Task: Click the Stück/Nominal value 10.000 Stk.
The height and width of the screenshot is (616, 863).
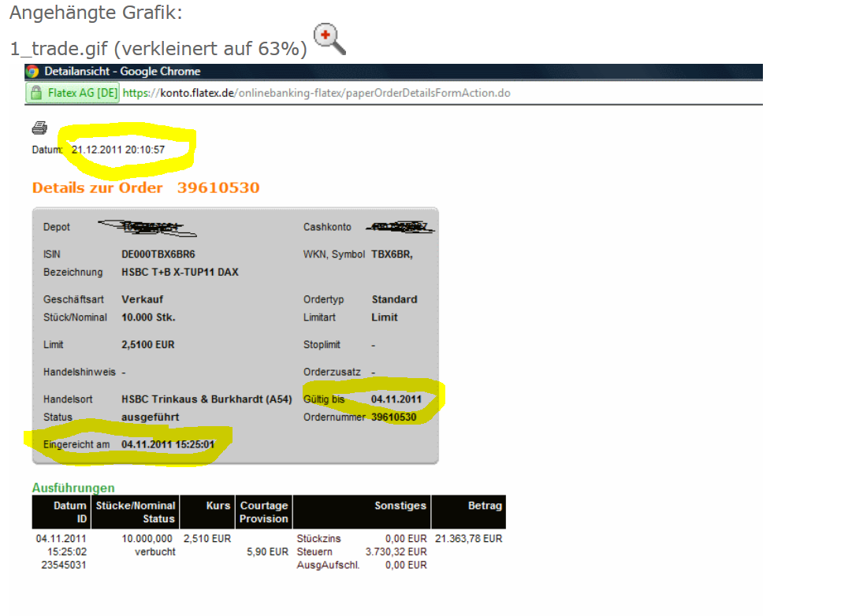Action: click(x=149, y=317)
